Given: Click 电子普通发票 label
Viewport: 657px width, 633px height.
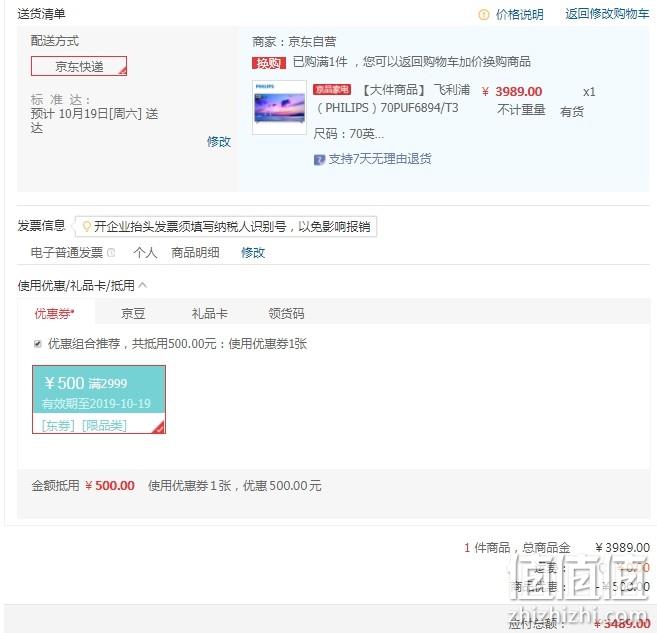Looking at the screenshot, I should point(67,253).
